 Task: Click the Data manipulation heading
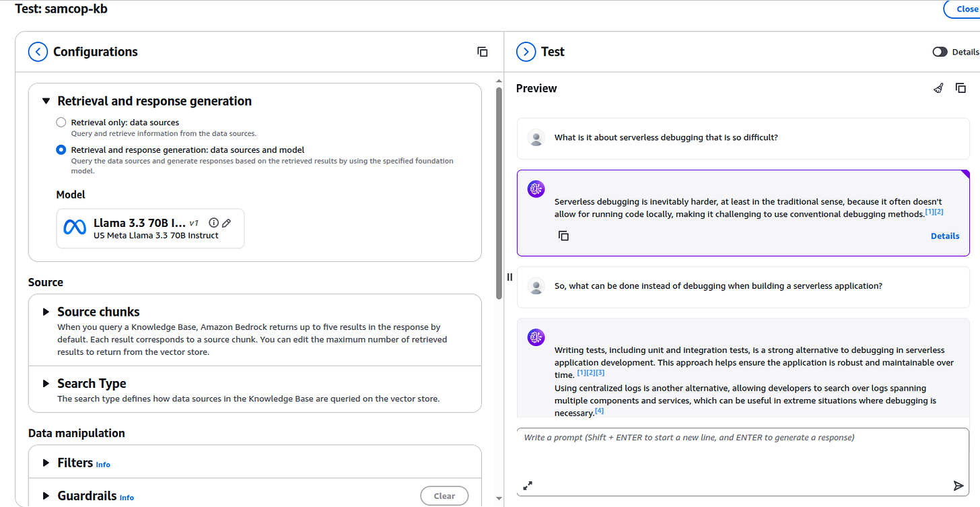coord(77,433)
